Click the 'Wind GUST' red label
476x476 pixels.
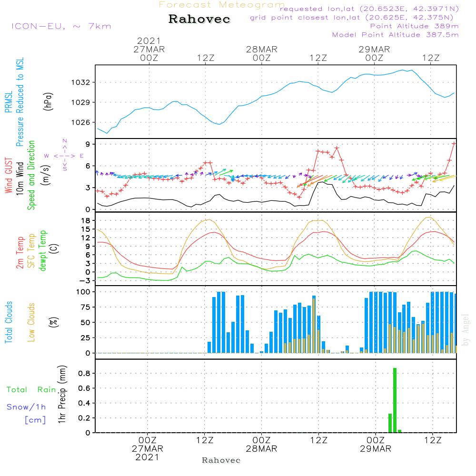[9, 175]
